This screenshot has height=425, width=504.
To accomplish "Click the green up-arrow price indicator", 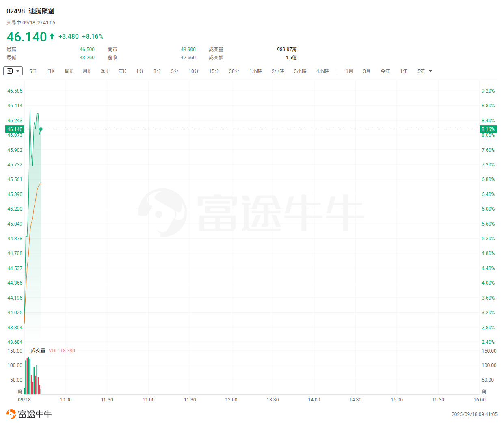I will pyautogui.click(x=52, y=36).
